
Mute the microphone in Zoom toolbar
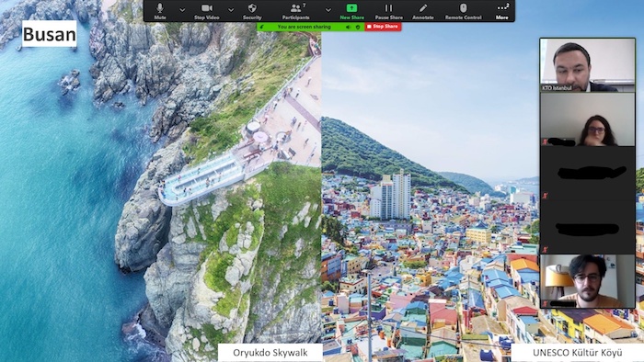(x=160, y=11)
